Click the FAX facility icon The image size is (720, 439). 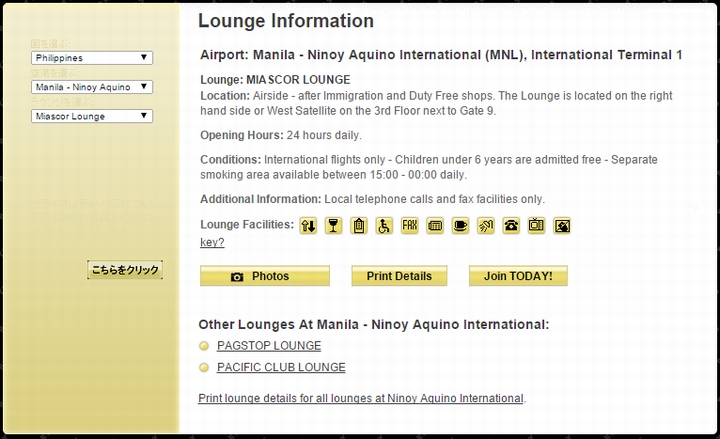[x=410, y=226]
